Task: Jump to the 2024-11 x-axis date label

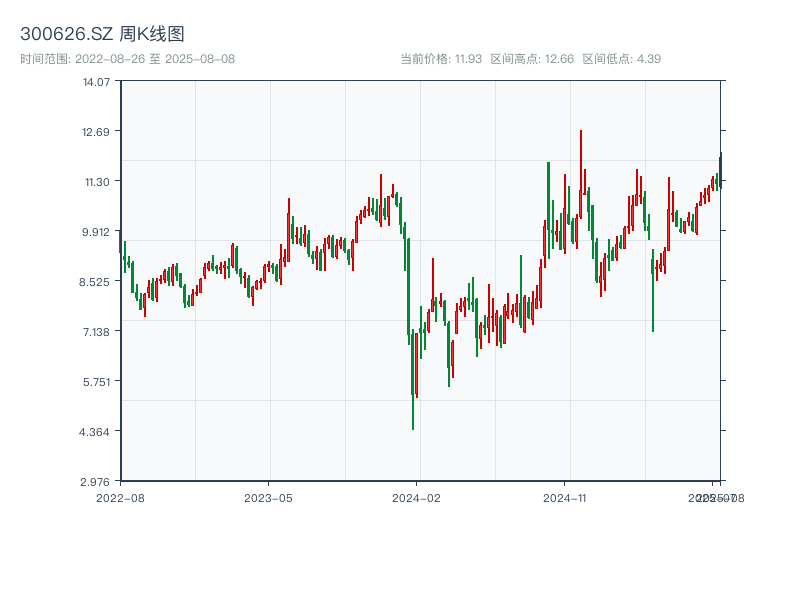Action: coord(565,497)
